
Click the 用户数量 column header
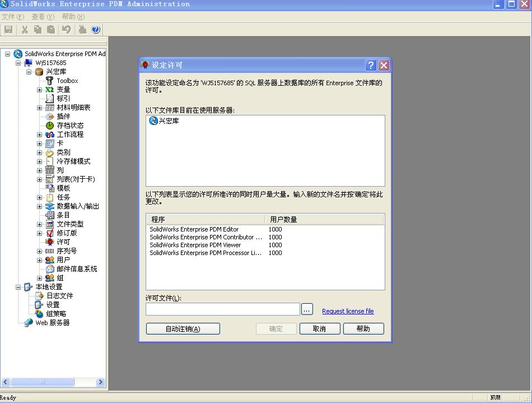pos(324,220)
